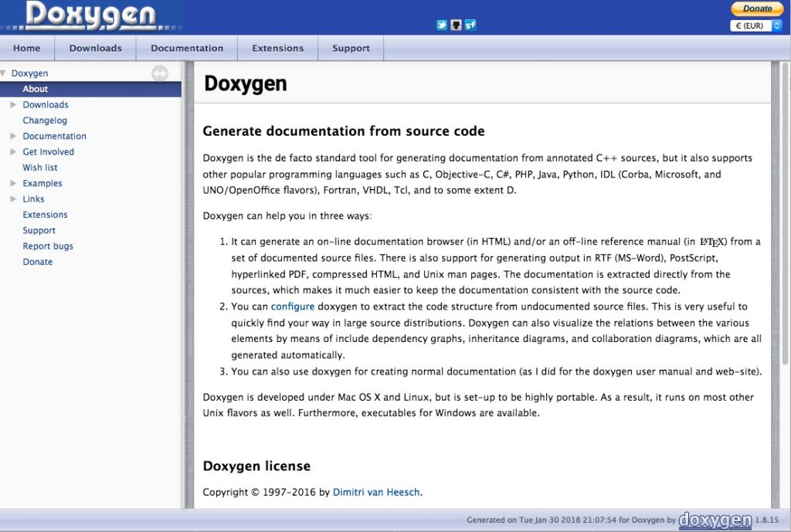
Task: Select Report bugs in the sidebar
Action: [48, 246]
